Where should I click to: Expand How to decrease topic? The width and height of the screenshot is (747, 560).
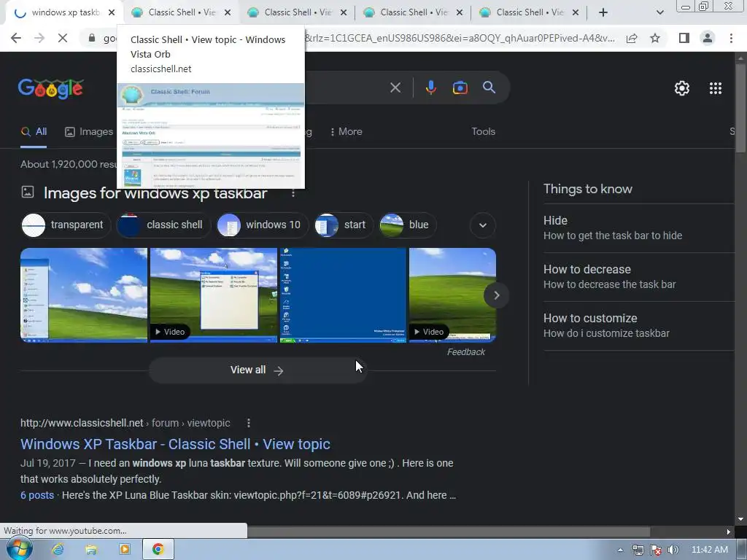[x=638, y=276]
